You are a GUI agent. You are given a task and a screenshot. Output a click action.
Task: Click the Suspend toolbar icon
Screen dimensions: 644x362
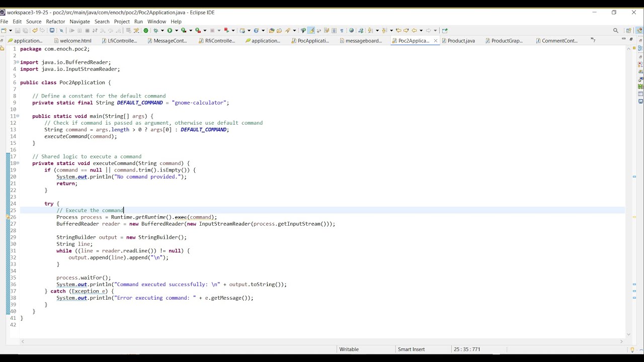[79, 30]
